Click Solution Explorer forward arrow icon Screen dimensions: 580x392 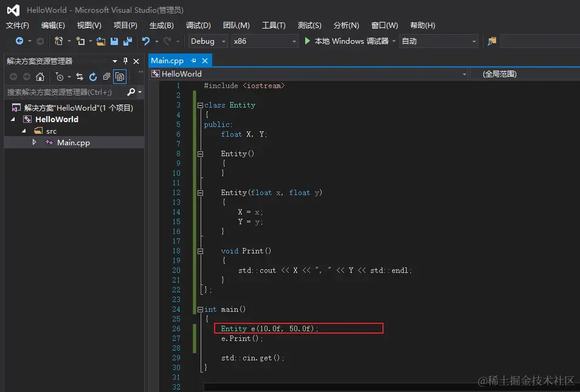[27, 77]
